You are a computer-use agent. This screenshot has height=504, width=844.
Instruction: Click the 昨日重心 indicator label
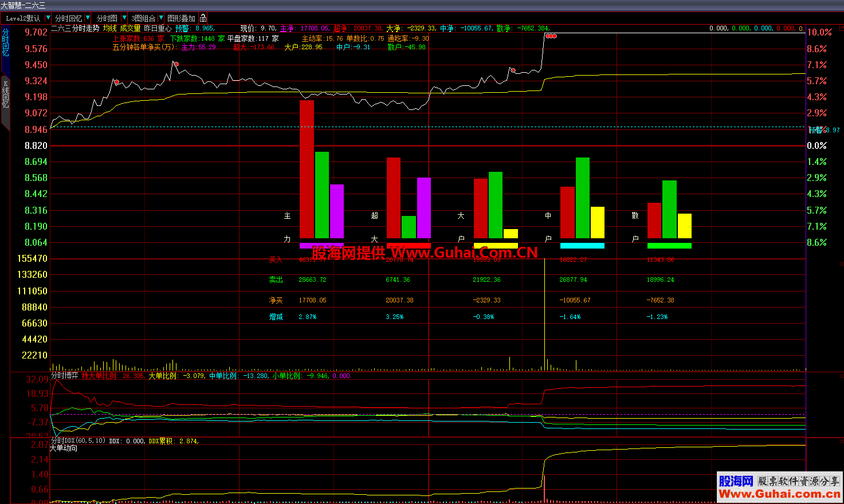click(158, 28)
